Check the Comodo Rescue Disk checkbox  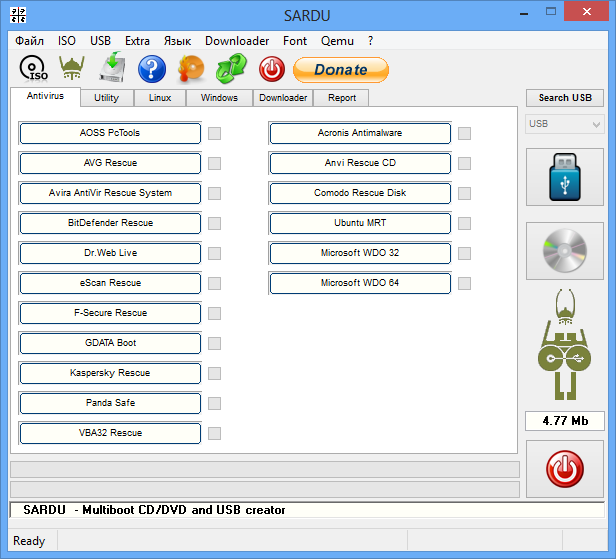(x=464, y=193)
